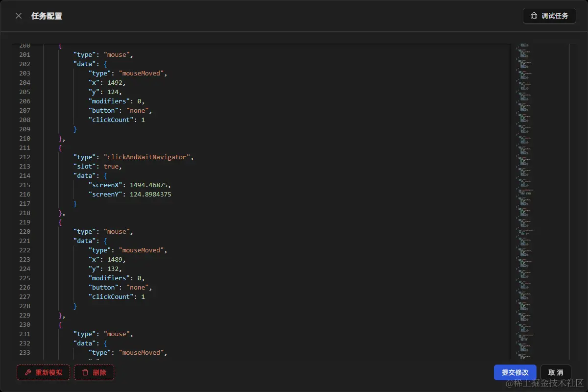
Task: Click the x value 1492 on line 204
Action: pyautogui.click(x=115, y=83)
